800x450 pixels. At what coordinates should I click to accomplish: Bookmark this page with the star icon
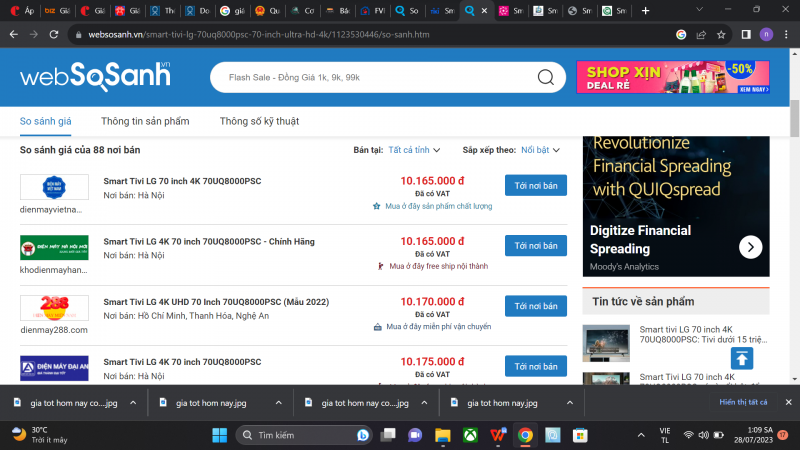tap(721, 34)
